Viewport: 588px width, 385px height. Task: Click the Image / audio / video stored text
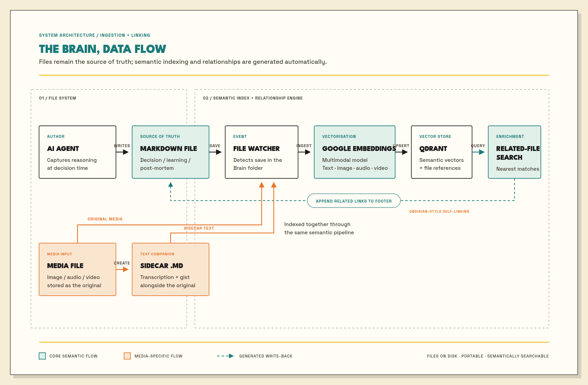74,281
